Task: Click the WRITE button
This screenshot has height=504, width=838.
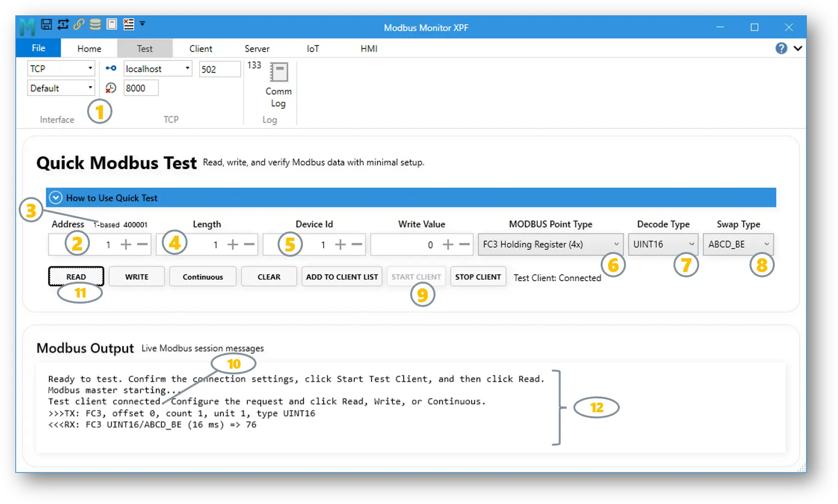Action: 137,276
